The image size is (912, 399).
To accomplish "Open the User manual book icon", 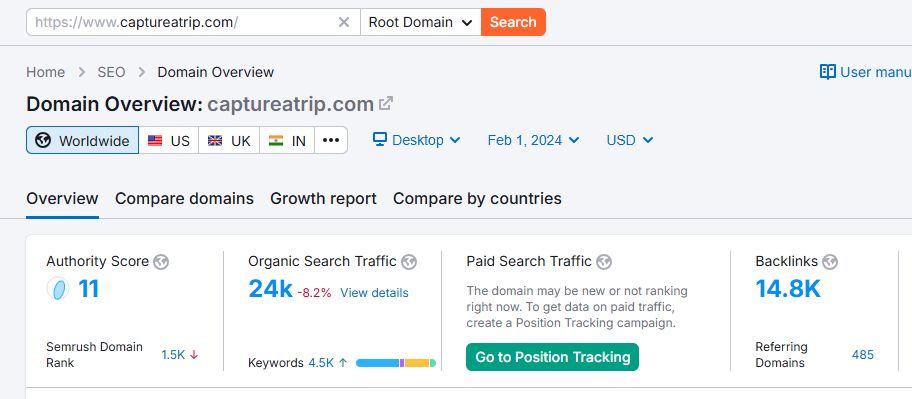I will coord(828,72).
